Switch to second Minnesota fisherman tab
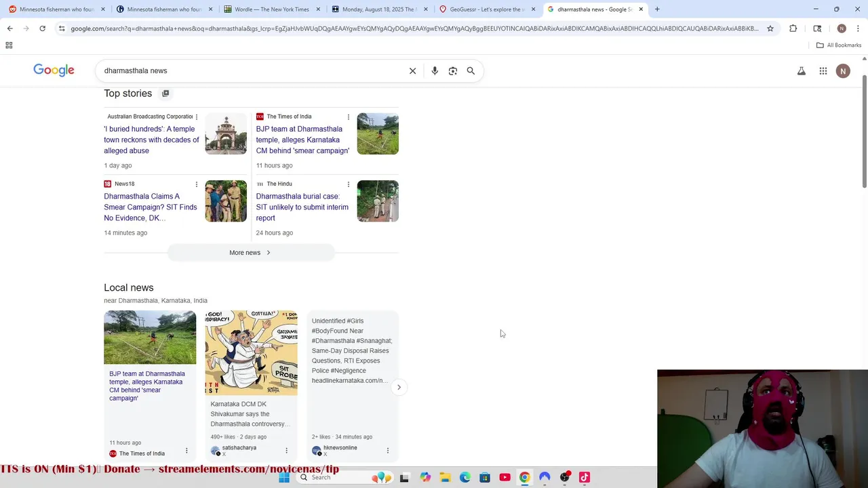 coord(165,9)
